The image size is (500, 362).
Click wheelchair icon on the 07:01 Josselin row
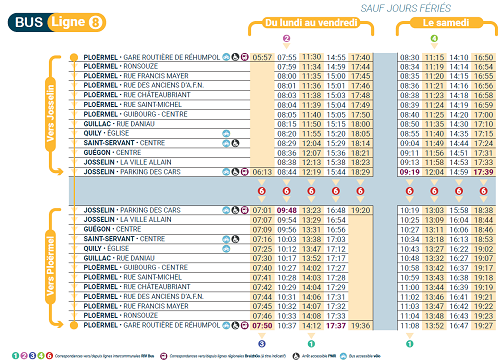[235, 210]
